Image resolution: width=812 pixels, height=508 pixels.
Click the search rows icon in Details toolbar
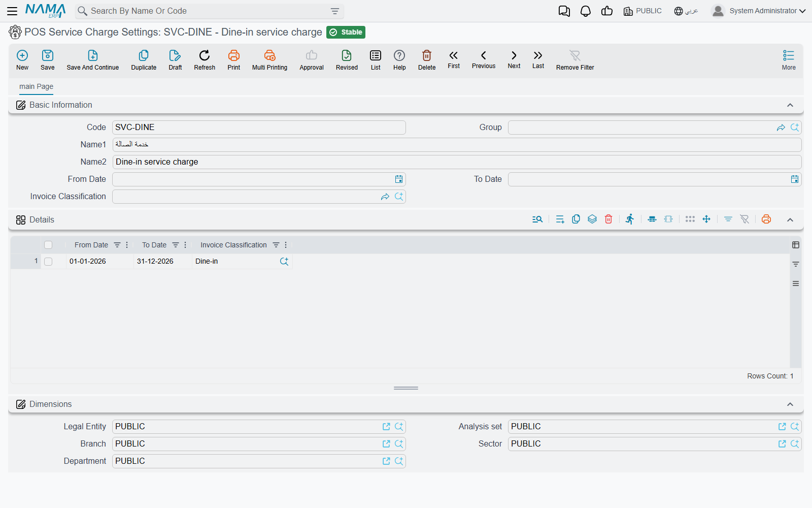[537, 219]
